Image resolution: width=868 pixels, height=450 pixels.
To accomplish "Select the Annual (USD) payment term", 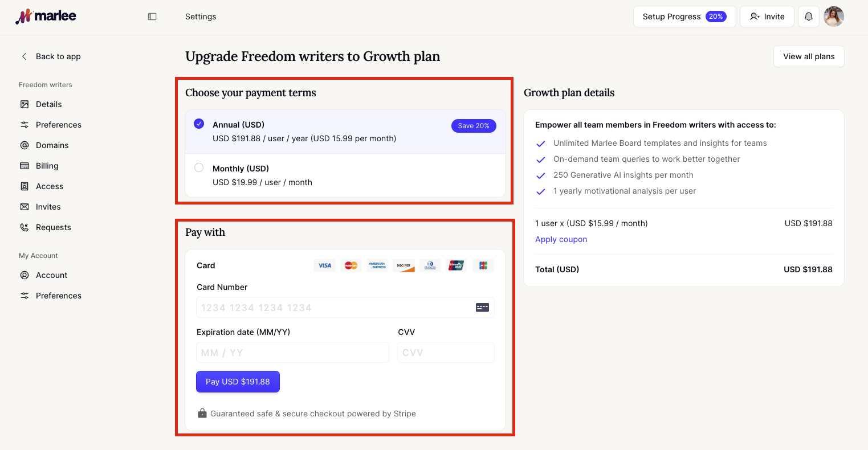I will tap(345, 132).
